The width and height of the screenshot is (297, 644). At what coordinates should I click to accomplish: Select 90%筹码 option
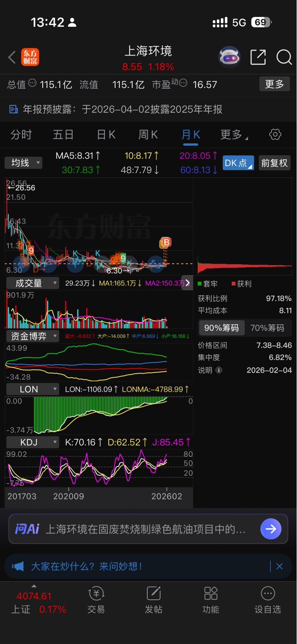221,328
